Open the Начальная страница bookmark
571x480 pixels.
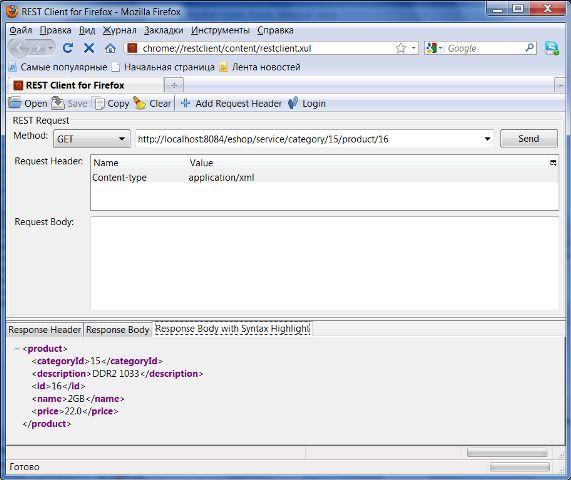164,67
